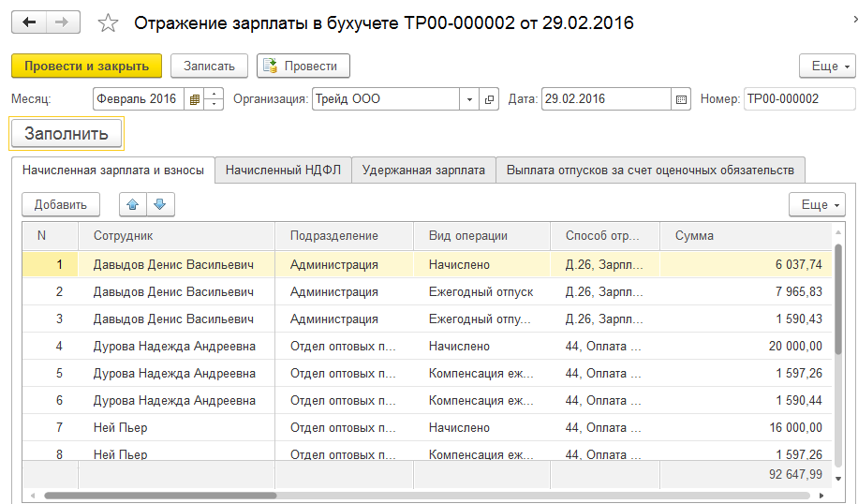Click the Добавить button to add row
The width and height of the screenshot is (858, 504).
point(61,204)
